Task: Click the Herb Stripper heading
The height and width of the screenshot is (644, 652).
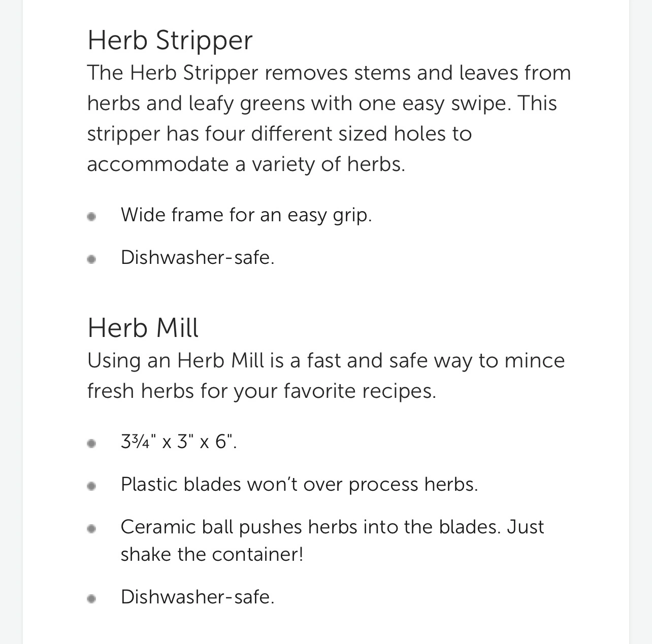Action: 170,40
